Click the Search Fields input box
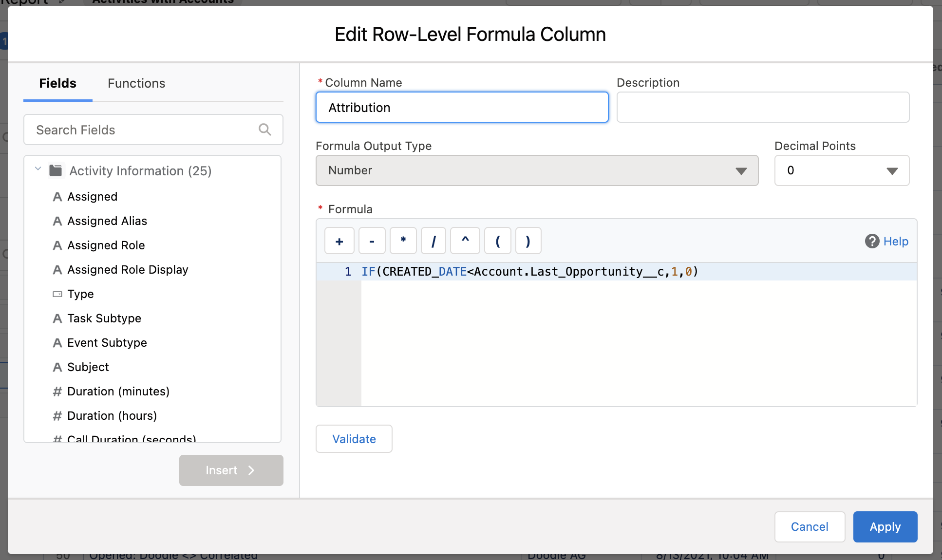 153,130
